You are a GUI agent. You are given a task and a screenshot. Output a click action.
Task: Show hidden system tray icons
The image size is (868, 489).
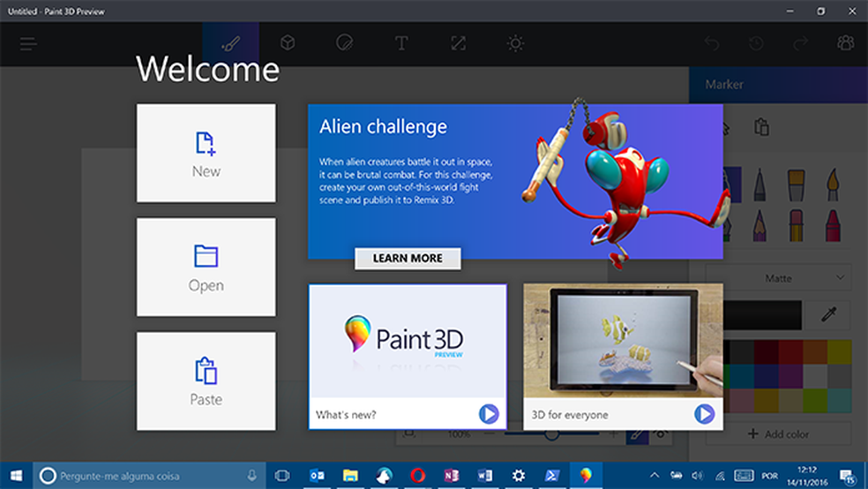point(655,475)
